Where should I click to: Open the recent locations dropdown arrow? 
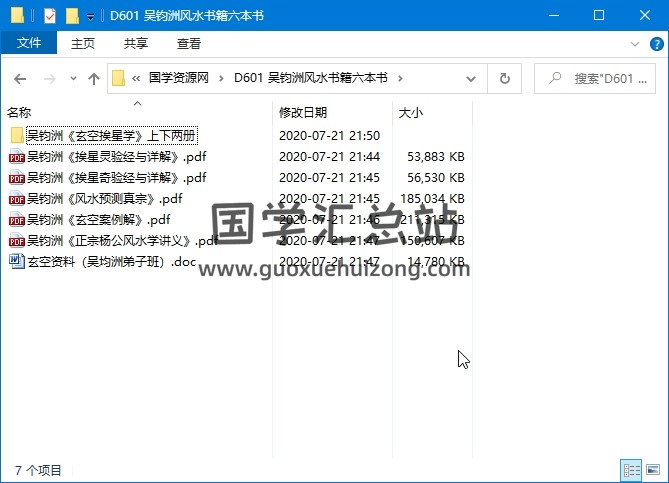[x=72, y=79]
